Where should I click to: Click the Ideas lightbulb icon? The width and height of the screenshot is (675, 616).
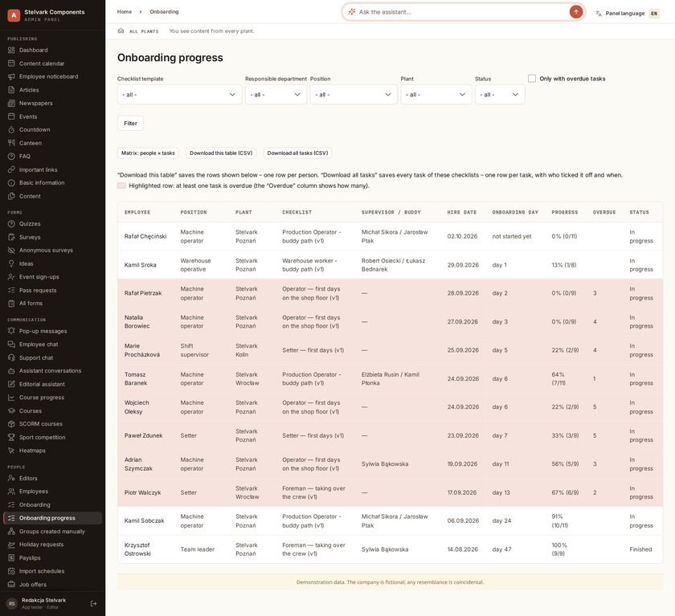pyautogui.click(x=11, y=263)
